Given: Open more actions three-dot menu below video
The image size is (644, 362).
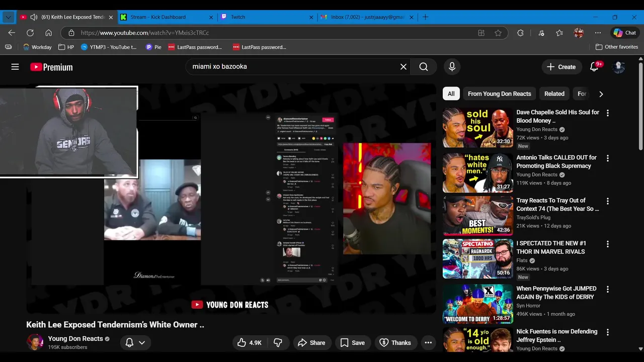Looking at the screenshot, I should (428, 342).
